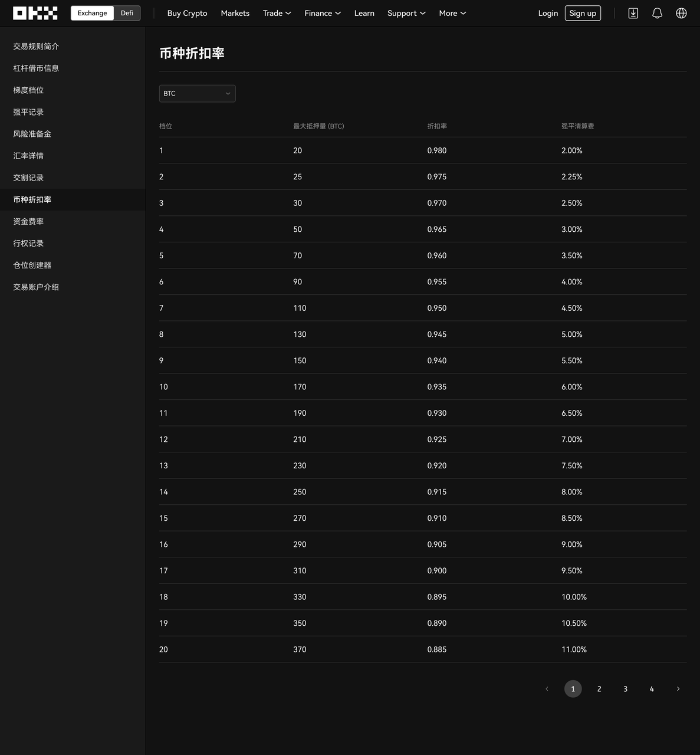Expand the Finance menu
The image size is (700, 755).
pyautogui.click(x=322, y=13)
